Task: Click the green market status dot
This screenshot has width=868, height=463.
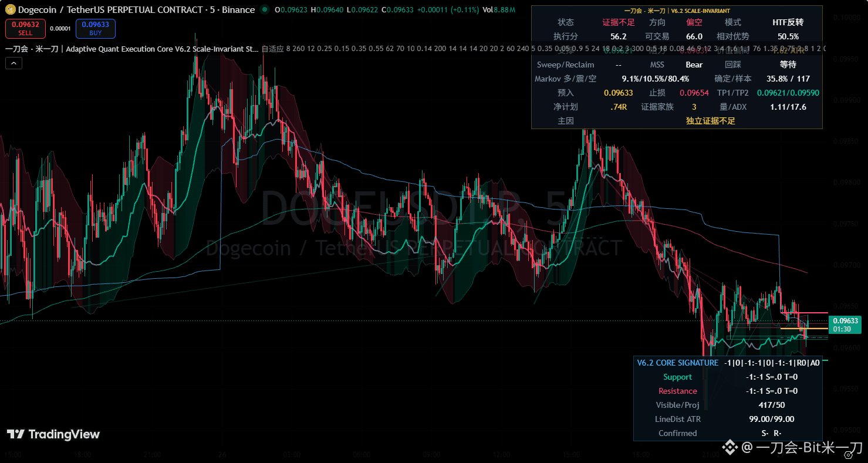Action: pyautogui.click(x=265, y=9)
